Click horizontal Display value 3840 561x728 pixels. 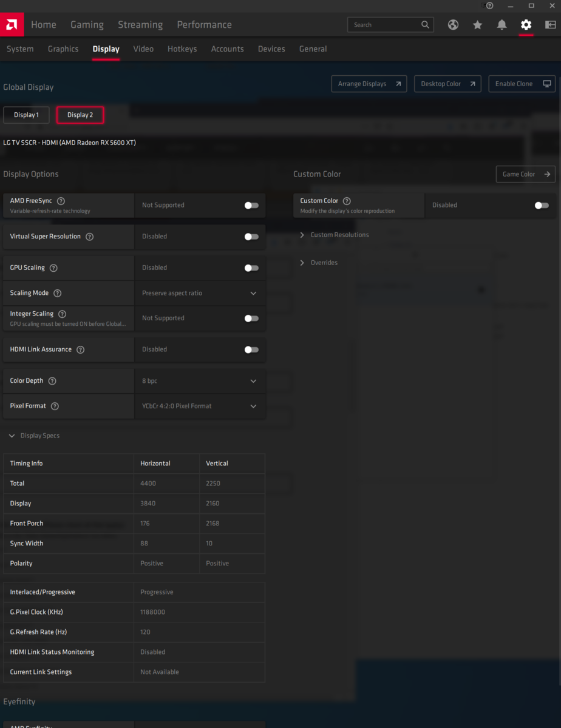(148, 504)
